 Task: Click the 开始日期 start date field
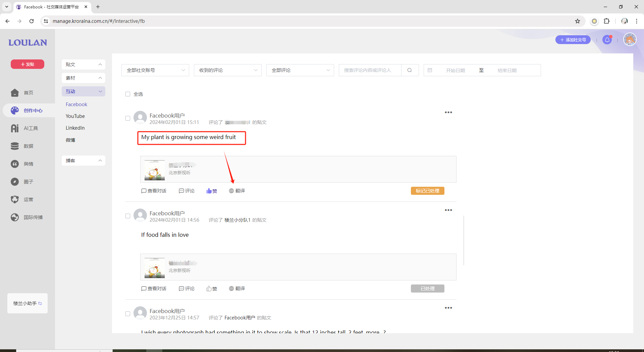(455, 70)
